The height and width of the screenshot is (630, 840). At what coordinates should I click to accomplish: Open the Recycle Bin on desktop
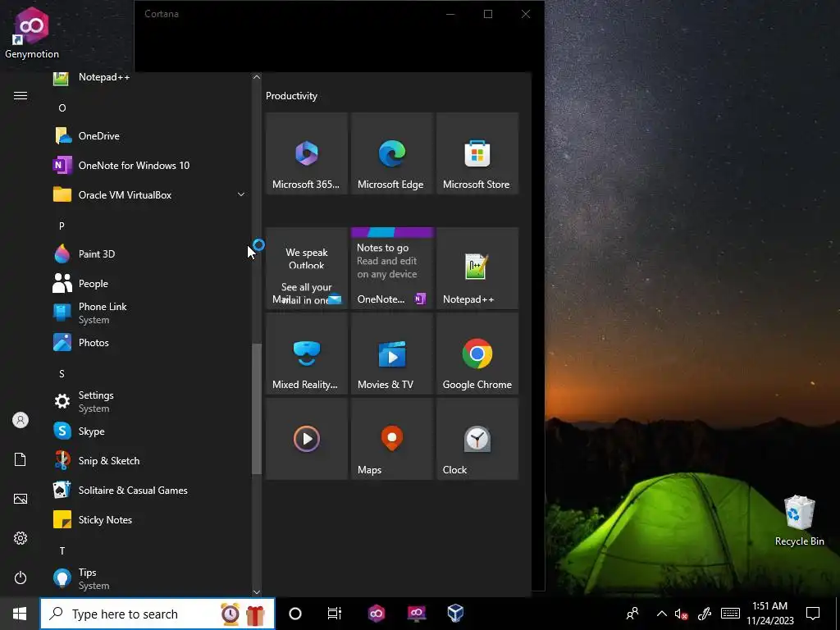pyautogui.click(x=799, y=521)
